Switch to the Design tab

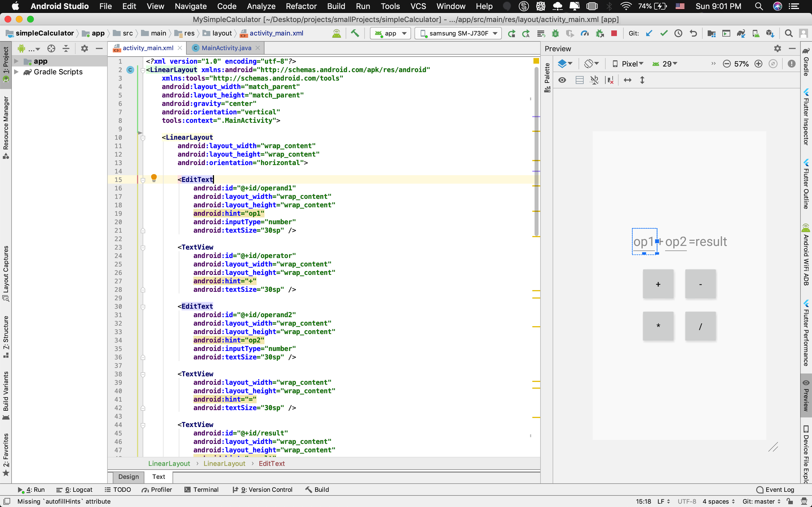click(128, 477)
